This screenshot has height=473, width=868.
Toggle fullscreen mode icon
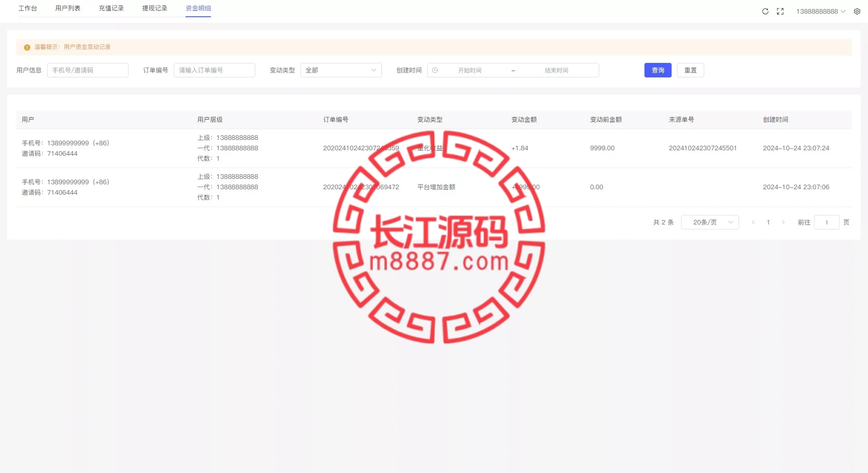click(780, 11)
